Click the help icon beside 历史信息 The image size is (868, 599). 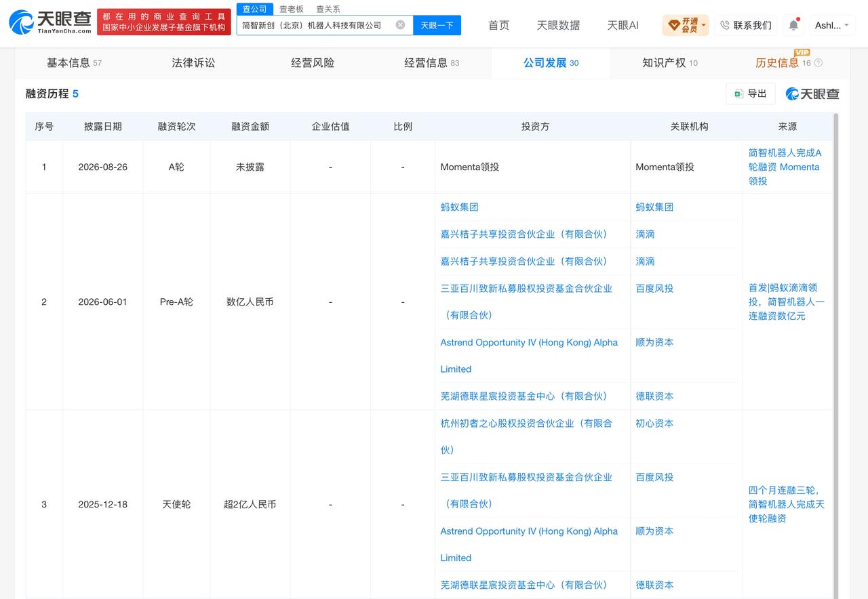(818, 63)
